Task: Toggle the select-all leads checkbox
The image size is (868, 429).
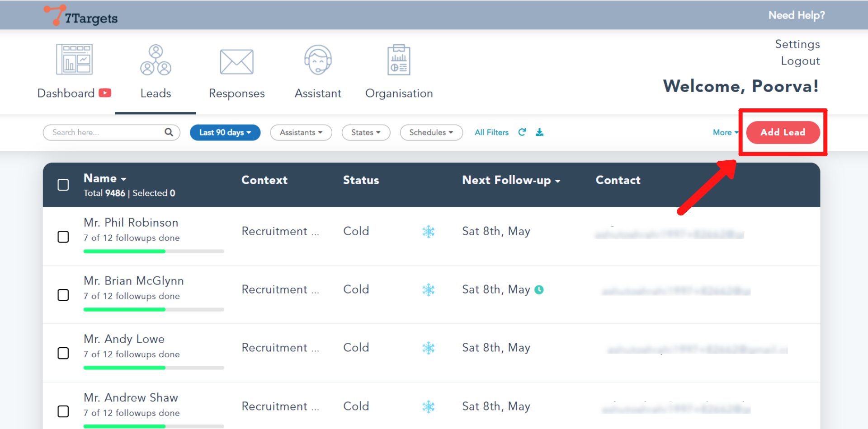Action: coord(63,185)
